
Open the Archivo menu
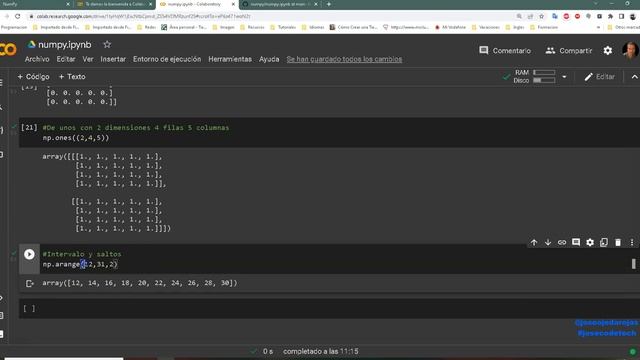tap(37, 59)
